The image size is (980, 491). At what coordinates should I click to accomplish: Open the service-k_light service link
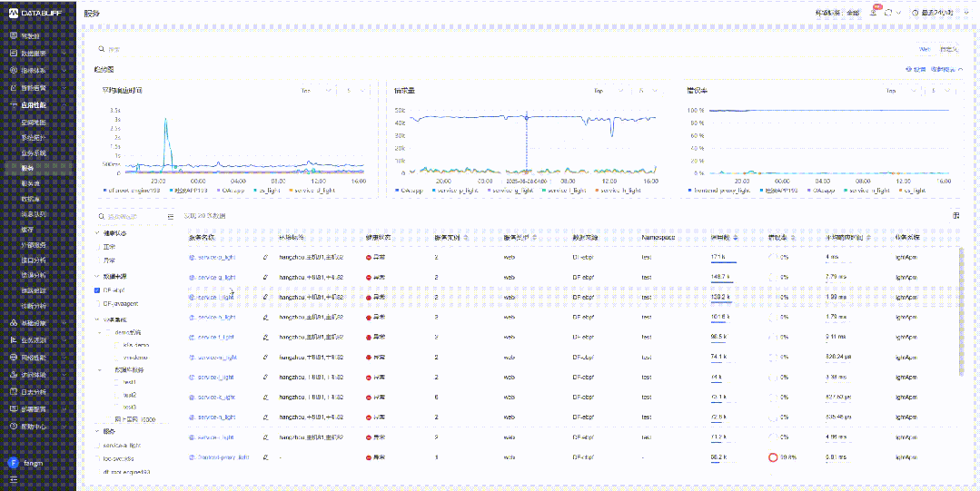coord(213,398)
